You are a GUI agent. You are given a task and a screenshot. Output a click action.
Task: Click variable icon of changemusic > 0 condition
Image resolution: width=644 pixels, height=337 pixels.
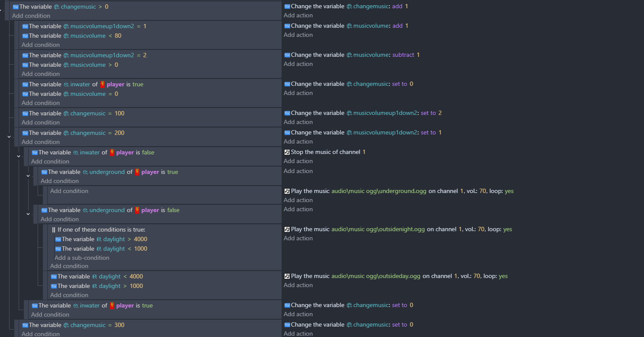click(x=16, y=7)
